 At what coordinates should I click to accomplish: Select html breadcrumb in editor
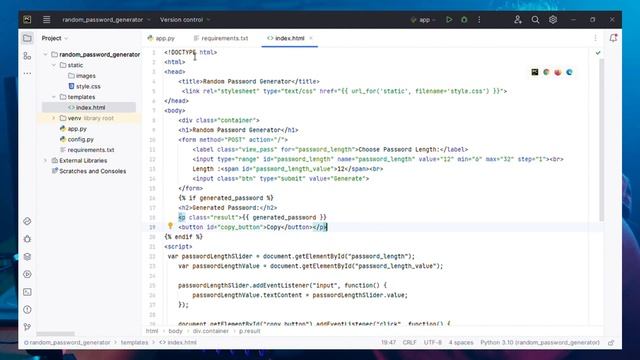pyautogui.click(x=152, y=331)
